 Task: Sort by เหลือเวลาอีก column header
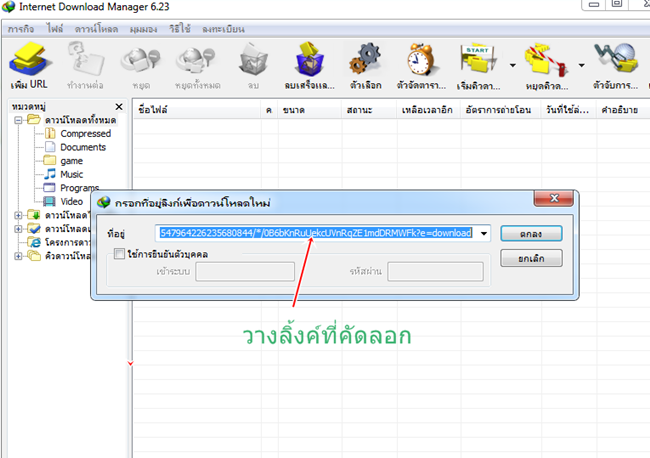pos(429,110)
